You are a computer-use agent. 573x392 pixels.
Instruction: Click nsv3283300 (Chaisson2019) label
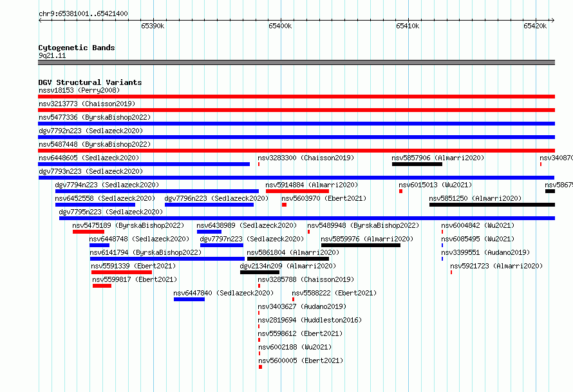click(x=306, y=158)
